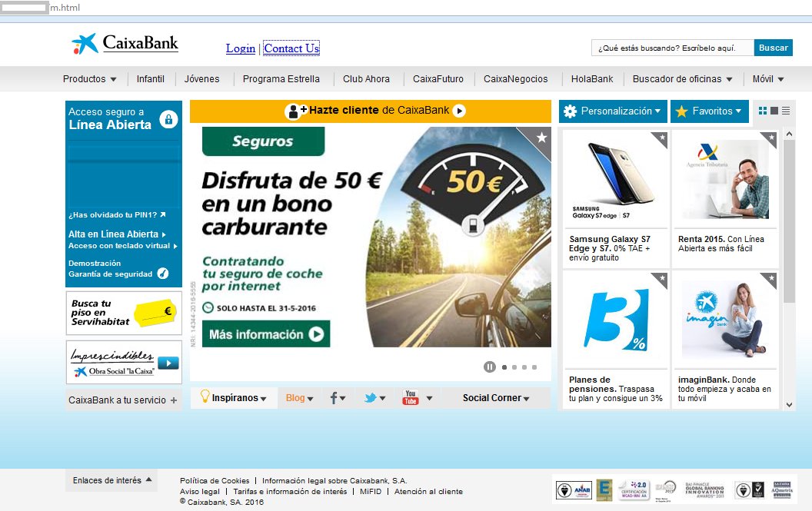This screenshot has height=511, width=812.
Task: Favorite the Planes de pensiones card star
Action: (x=661, y=278)
